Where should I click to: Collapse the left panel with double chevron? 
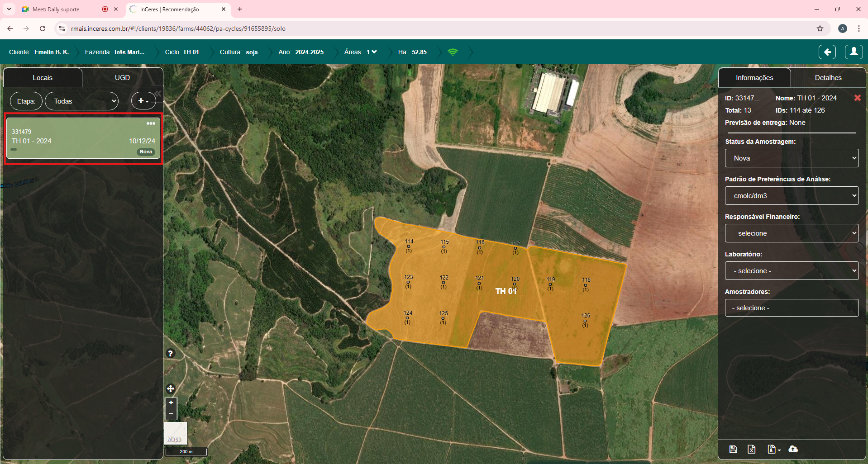tap(157, 94)
